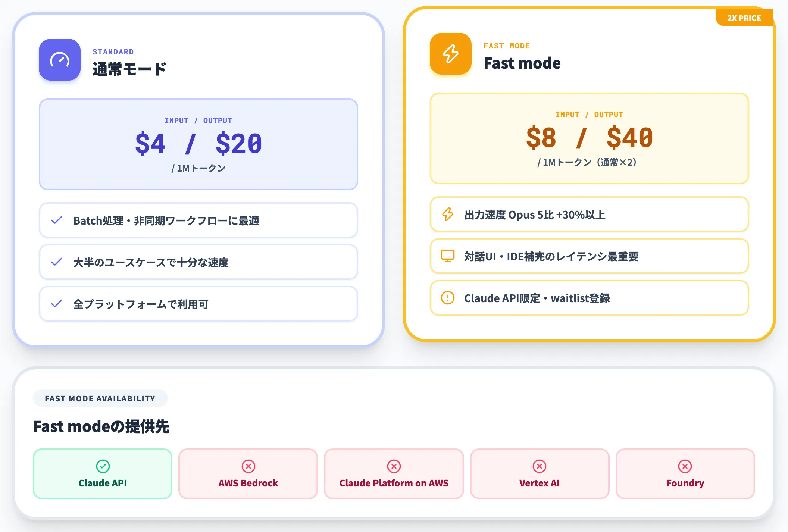Click the 全プラットフォームで利用可 text
The height and width of the screenshot is (532, 788).
141,304
